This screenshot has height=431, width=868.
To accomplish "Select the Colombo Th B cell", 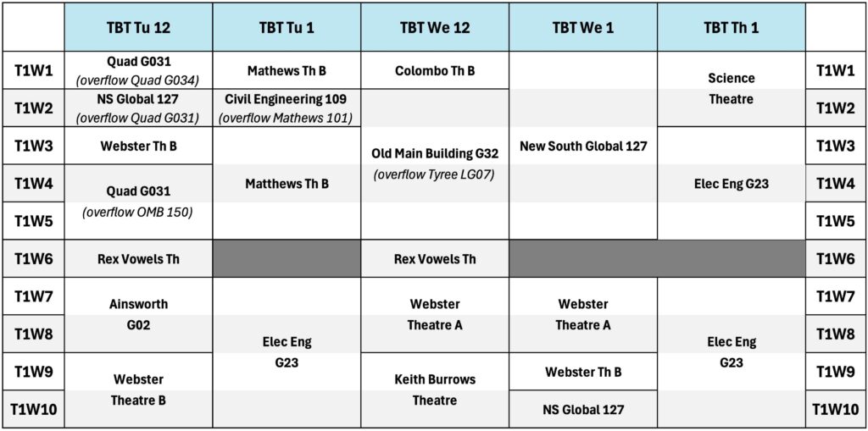I will pos(435,71).
